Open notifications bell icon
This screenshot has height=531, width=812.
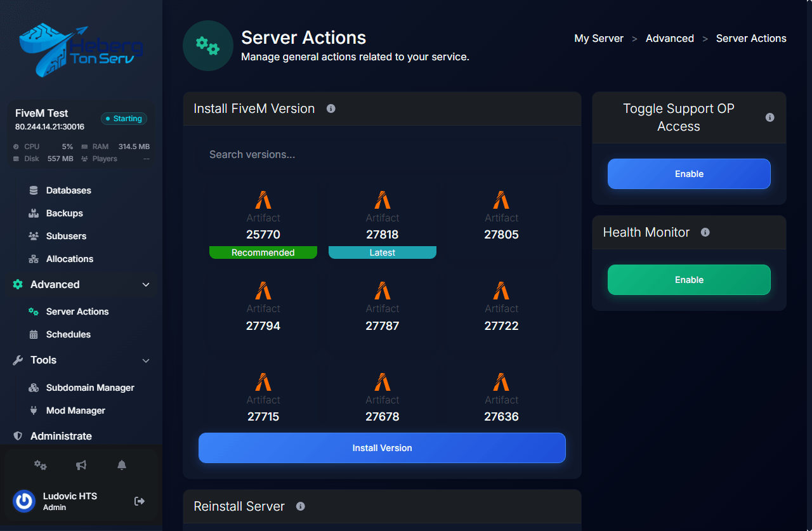[x=122, y=465]
